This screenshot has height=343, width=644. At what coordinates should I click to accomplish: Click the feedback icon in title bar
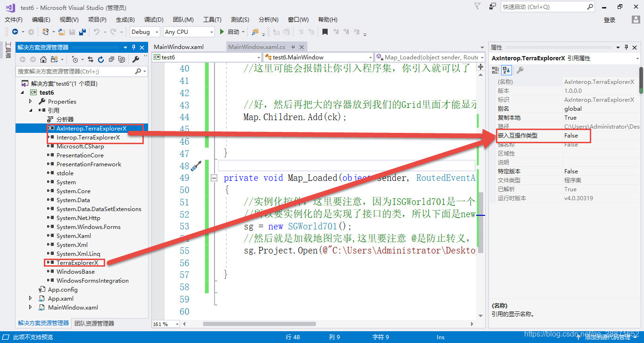point(493,7)
